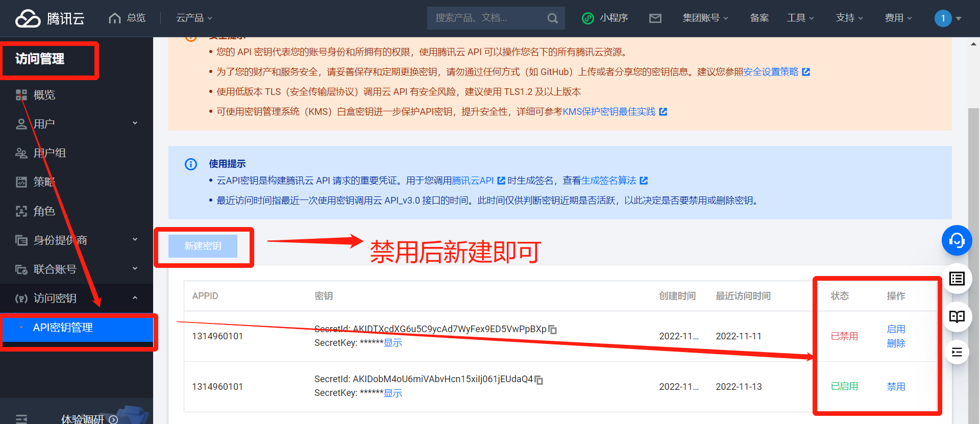Screen dimensions: 980x424
Task: Click the 策略 policy icon in sidebar
Action: pos(21,182)
